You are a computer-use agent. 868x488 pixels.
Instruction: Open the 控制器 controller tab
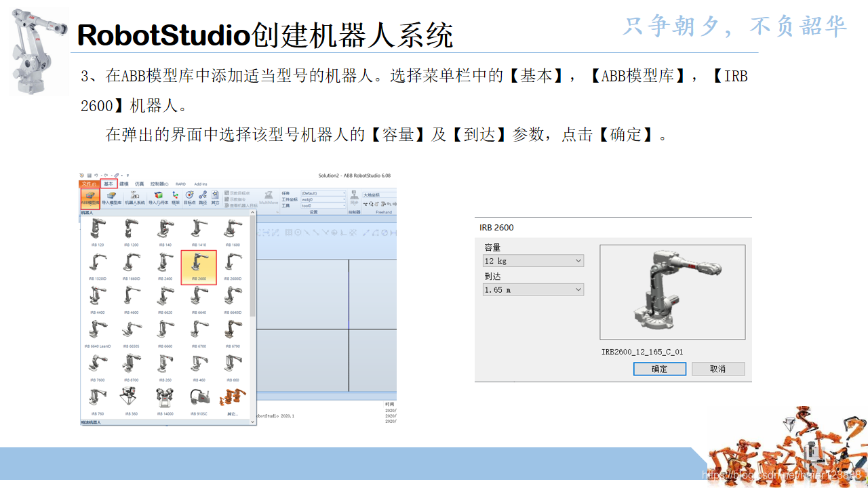(x=159, y=184)
